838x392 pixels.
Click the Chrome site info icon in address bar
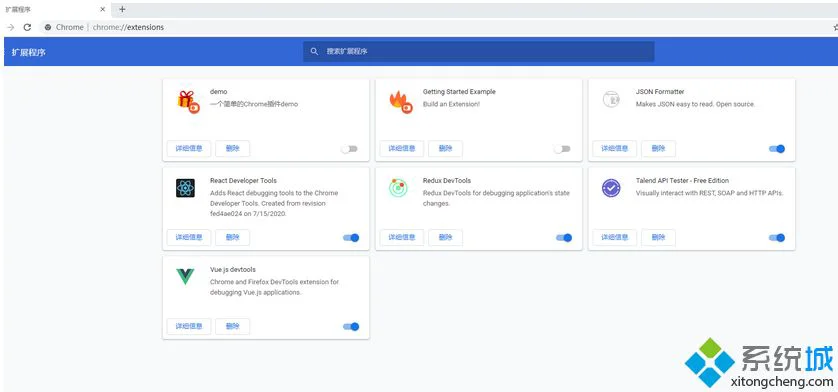pos(48,27)
